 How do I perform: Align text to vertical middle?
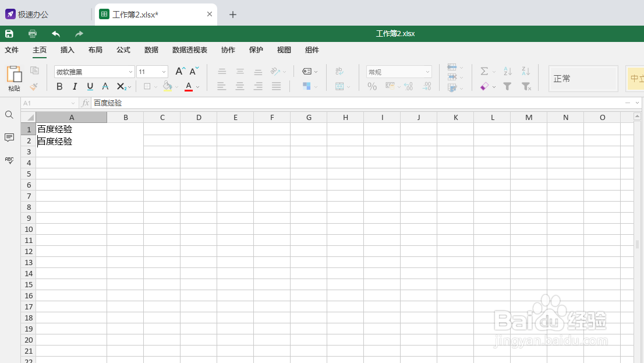[x=240, y=71]
